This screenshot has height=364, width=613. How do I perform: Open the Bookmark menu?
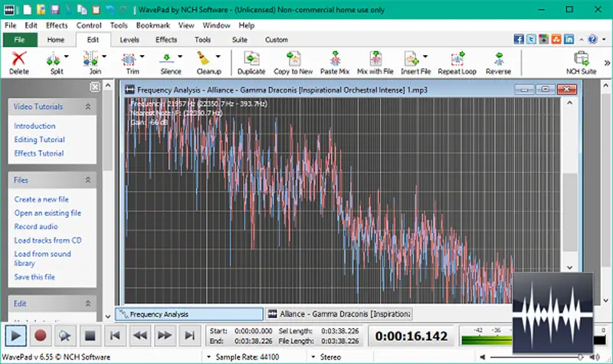tap(152, 25)
